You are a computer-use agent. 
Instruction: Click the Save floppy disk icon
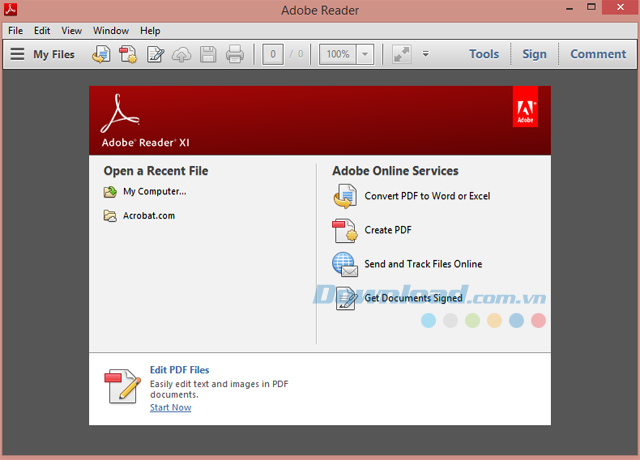(208, 54)
